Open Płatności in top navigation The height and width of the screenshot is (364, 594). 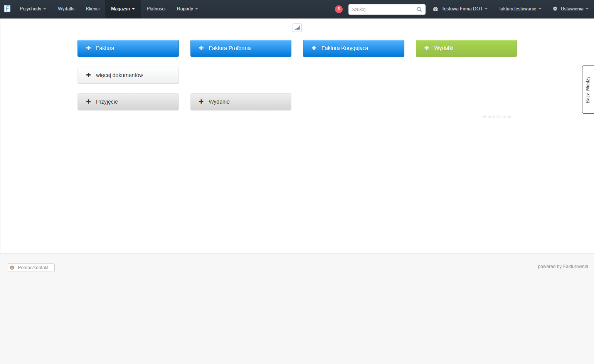pyautogui.click(x=156, y=9)
